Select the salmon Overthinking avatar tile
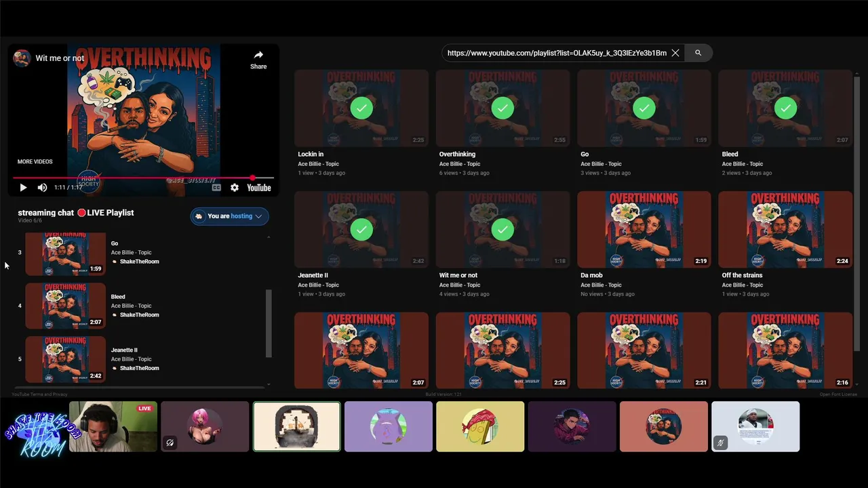868x488 pixels. 664,426
